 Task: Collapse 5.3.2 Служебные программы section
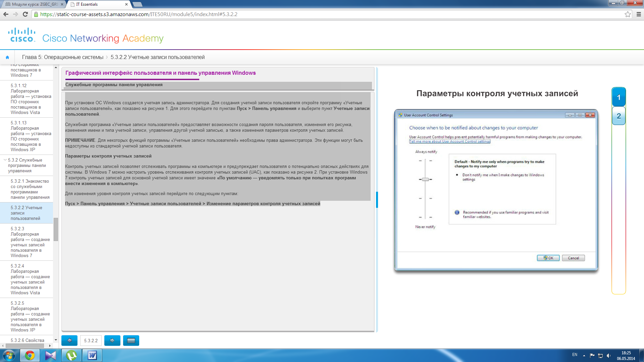coord(5,160)
